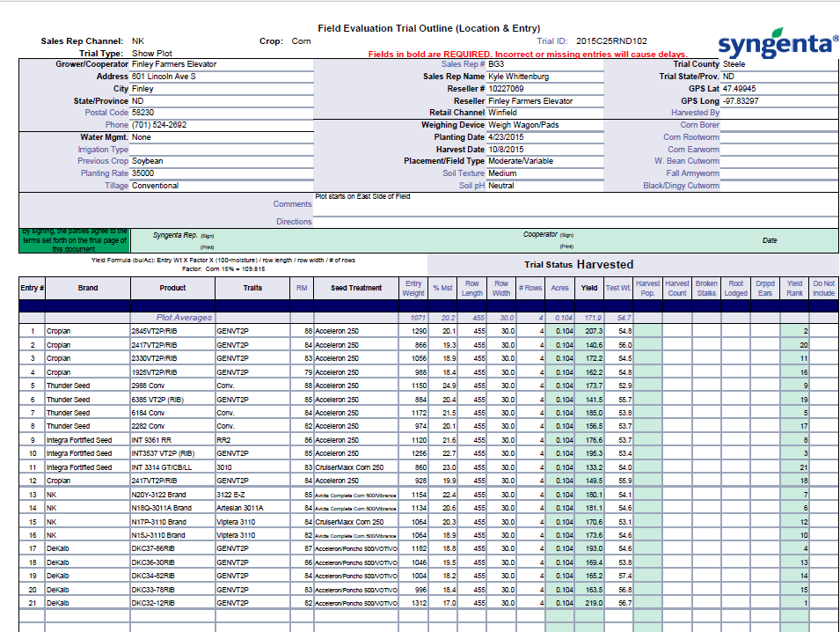Select the Planting Rate value 35000
The height and width of the screenshot is (632, 840).
(x=143, y=173)
